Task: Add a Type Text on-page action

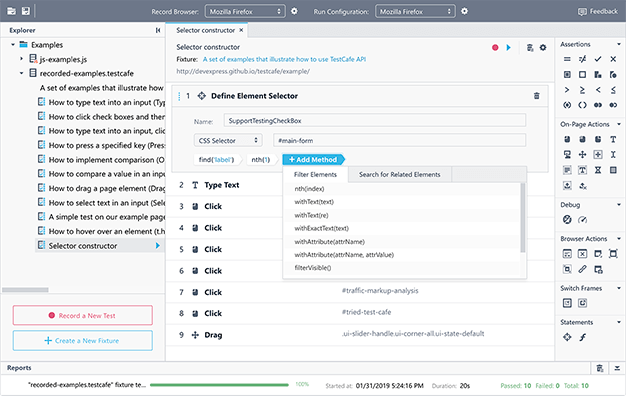Action: coord(613,139)
